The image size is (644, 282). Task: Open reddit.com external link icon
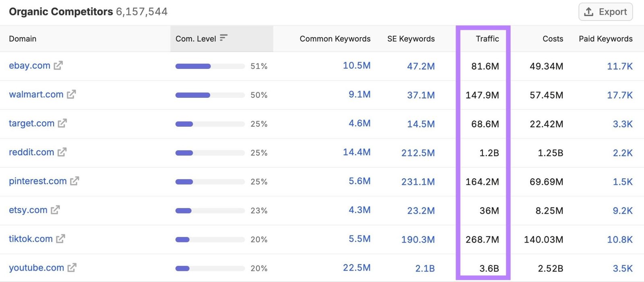coord(62,152)
